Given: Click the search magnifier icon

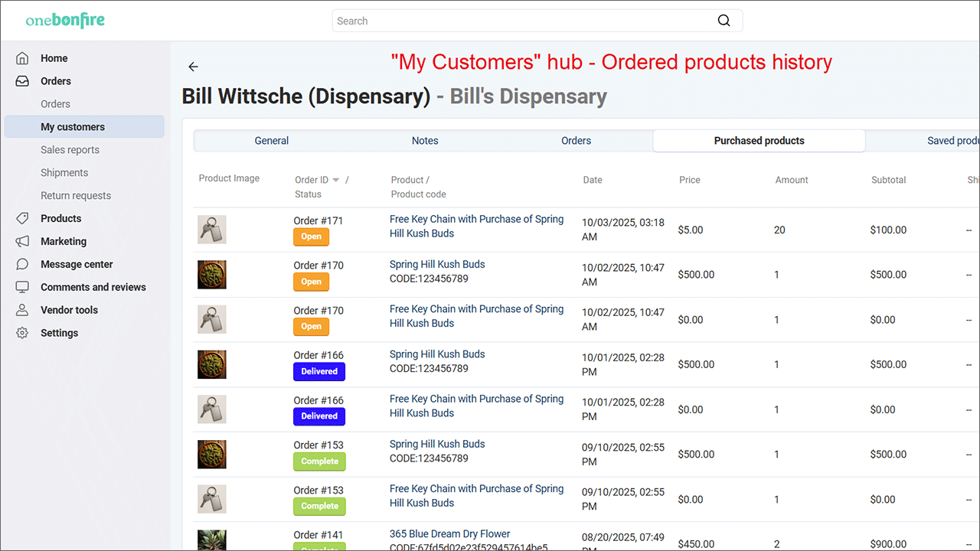Looking at the screenshot, I should (724, 21).
